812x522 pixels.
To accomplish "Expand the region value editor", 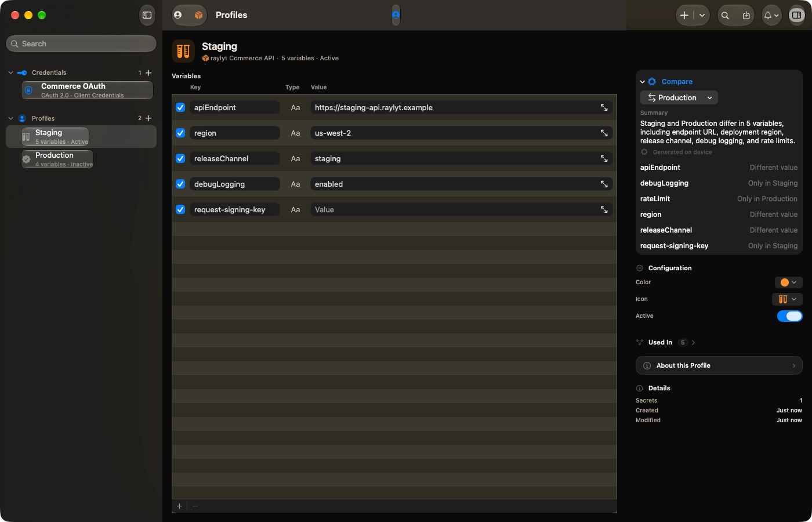I will coord(604,133).
